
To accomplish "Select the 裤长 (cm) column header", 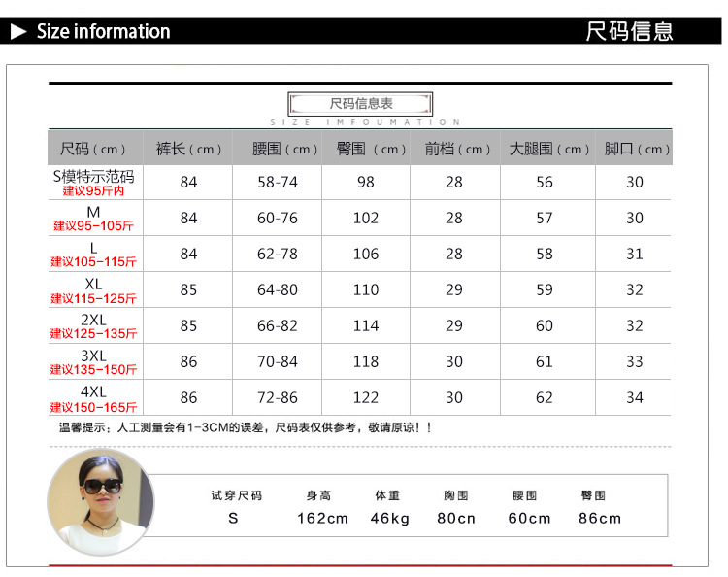I will 188,149.
